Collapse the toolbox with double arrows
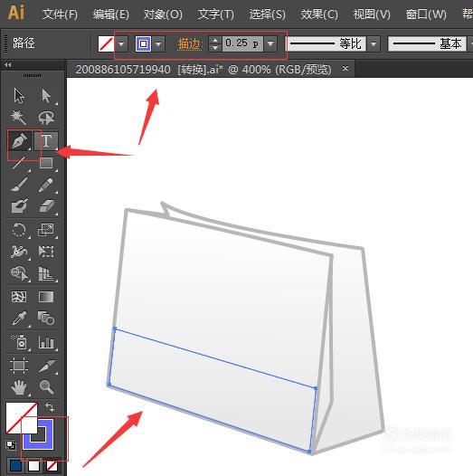The width and height of the screenshot is (473, 476). point(8,64)
